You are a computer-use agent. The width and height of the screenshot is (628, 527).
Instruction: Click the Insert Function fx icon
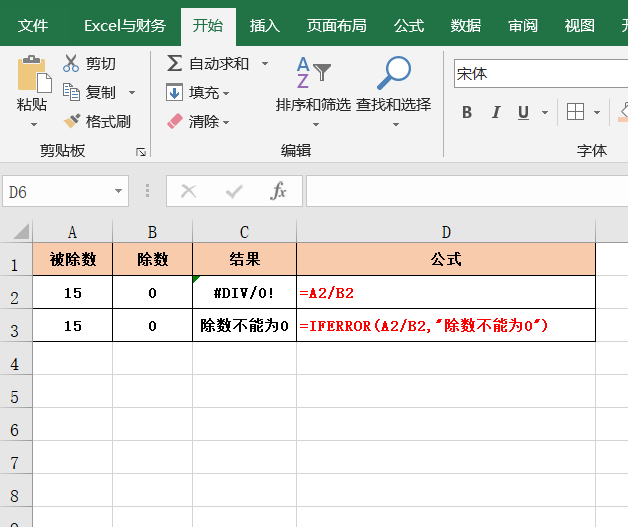click(279, 191)
